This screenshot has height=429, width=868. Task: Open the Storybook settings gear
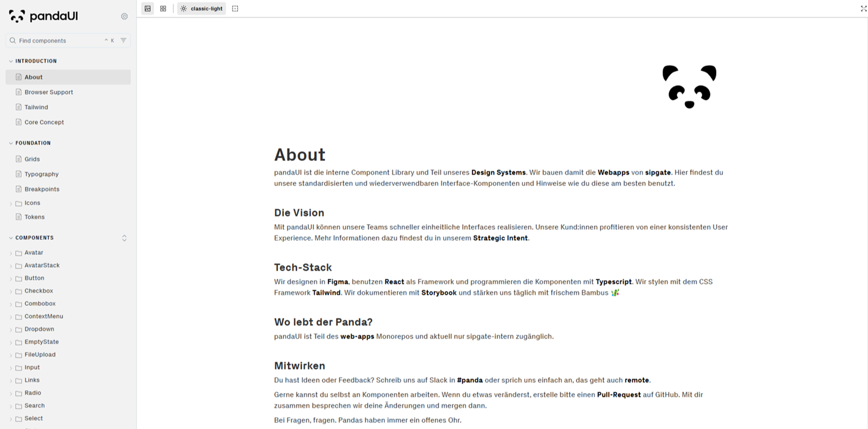pyautogui.click(x=124, y=16)
